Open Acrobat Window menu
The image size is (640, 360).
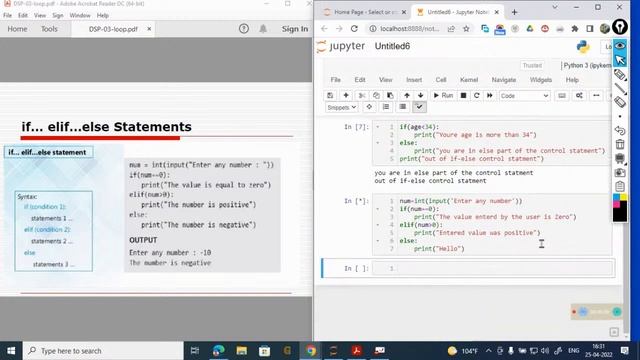click(80, 15)
